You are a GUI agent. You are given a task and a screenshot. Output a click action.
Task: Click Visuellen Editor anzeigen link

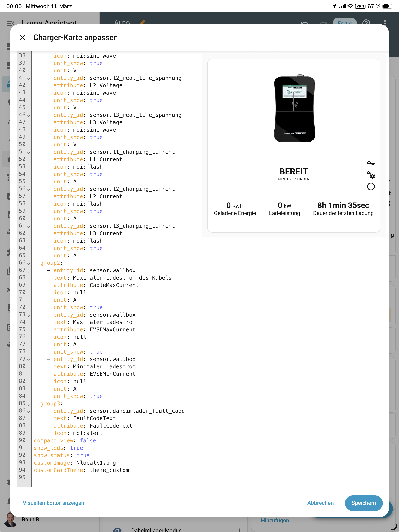[53, 503]
